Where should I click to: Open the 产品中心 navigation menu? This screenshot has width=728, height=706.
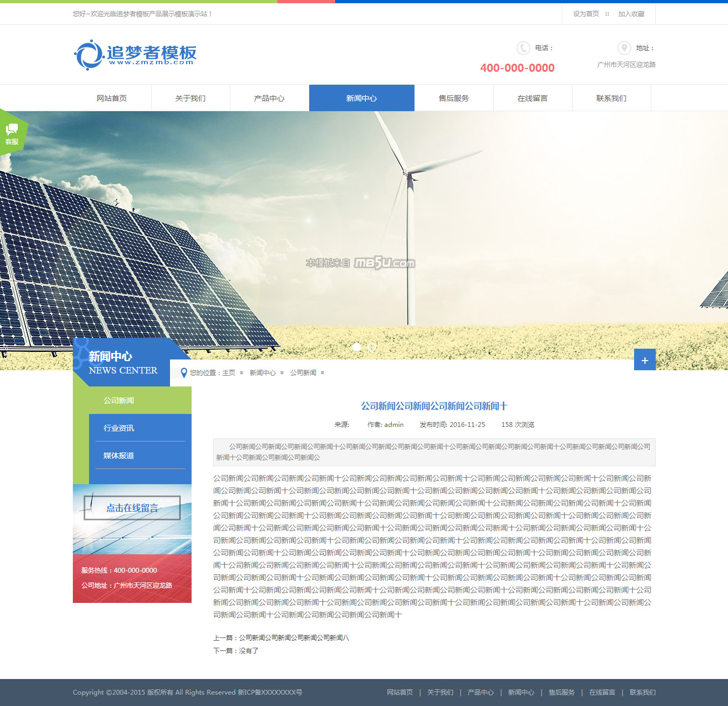point(269,98)
